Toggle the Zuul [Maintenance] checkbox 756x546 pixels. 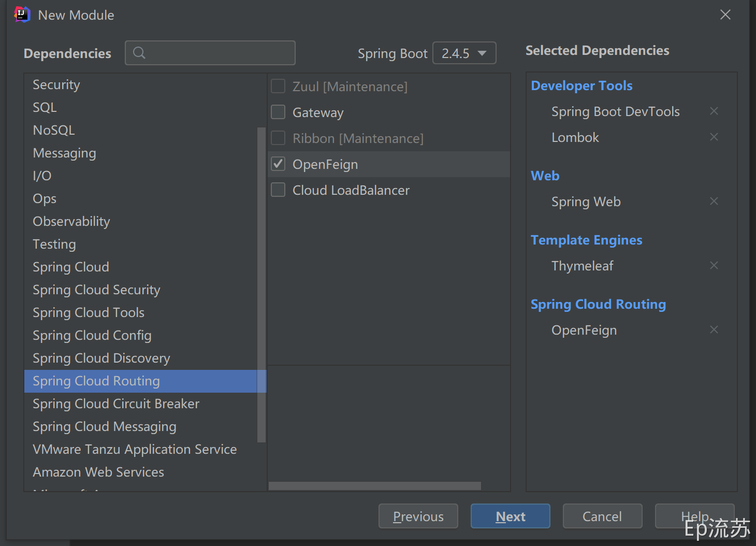click(279, 87)
